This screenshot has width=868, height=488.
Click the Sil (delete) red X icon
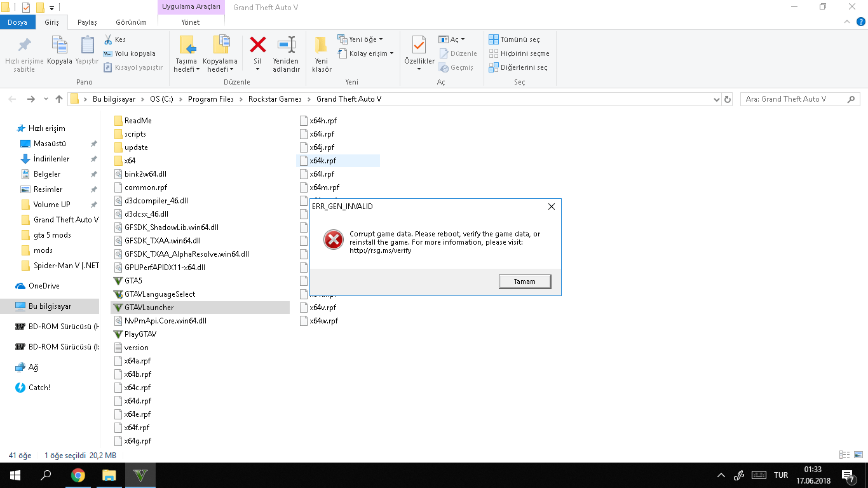click(x=257, y=45)
